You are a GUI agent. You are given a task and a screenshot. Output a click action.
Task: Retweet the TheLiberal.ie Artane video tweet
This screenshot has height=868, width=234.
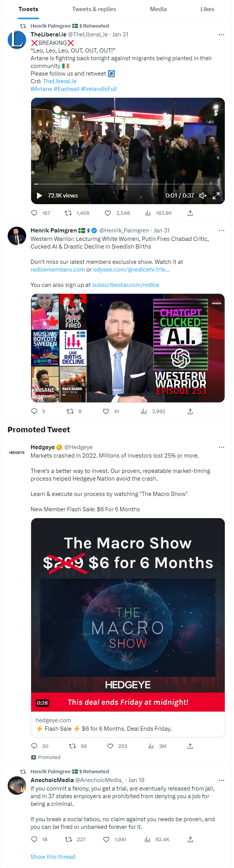(68, 213)
